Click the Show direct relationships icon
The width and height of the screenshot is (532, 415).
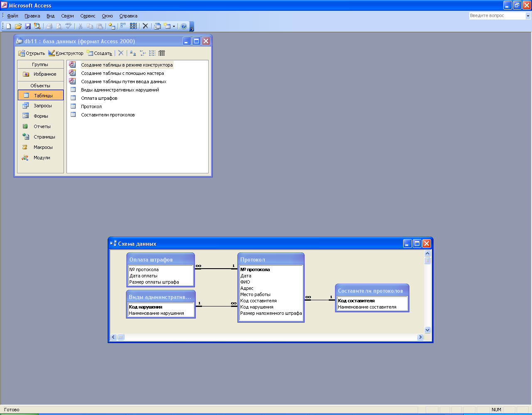pos(123,26)
